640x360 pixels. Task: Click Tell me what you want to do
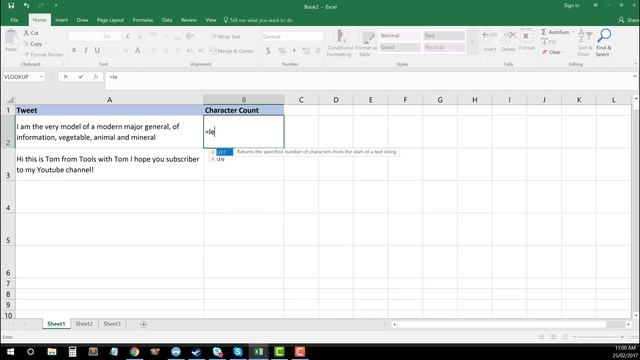coord(258,20)
